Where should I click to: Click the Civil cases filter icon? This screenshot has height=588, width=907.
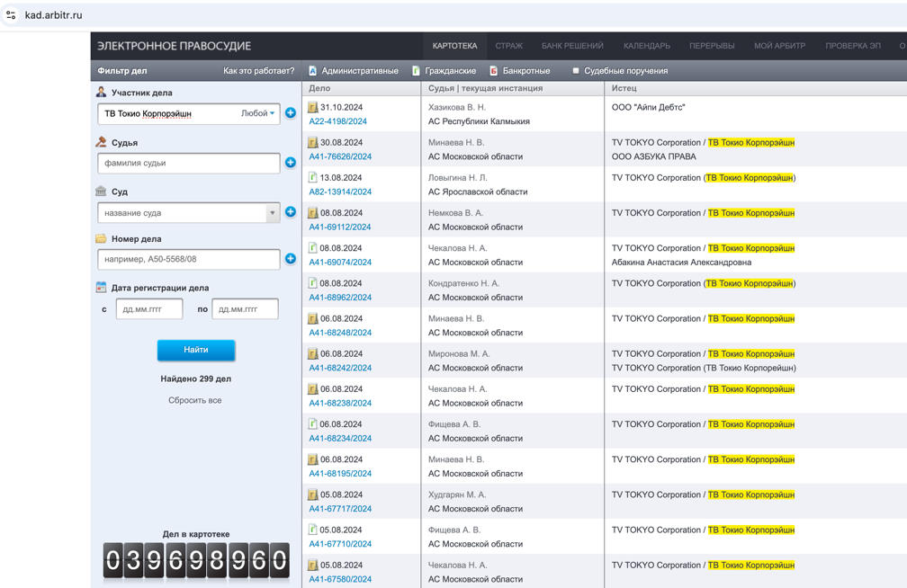[416, 70]
